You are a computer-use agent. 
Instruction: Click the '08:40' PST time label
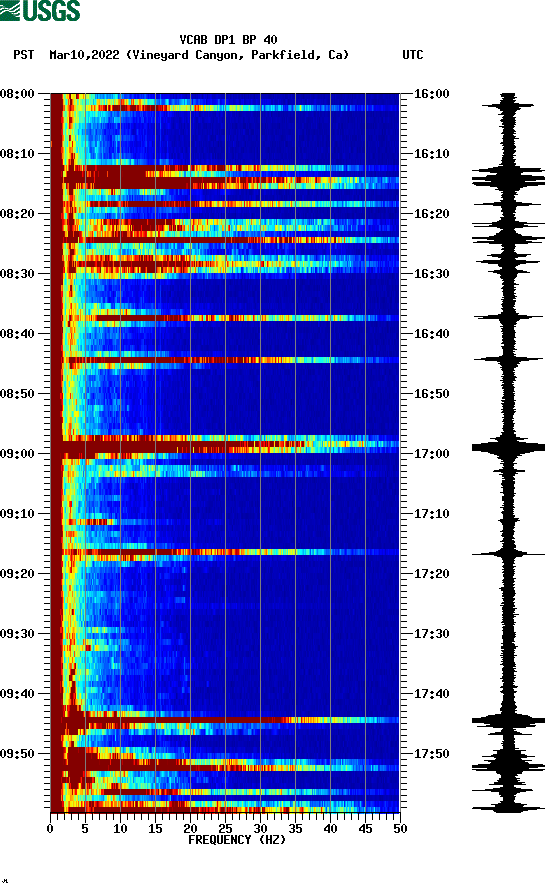[x=17, y=334]
